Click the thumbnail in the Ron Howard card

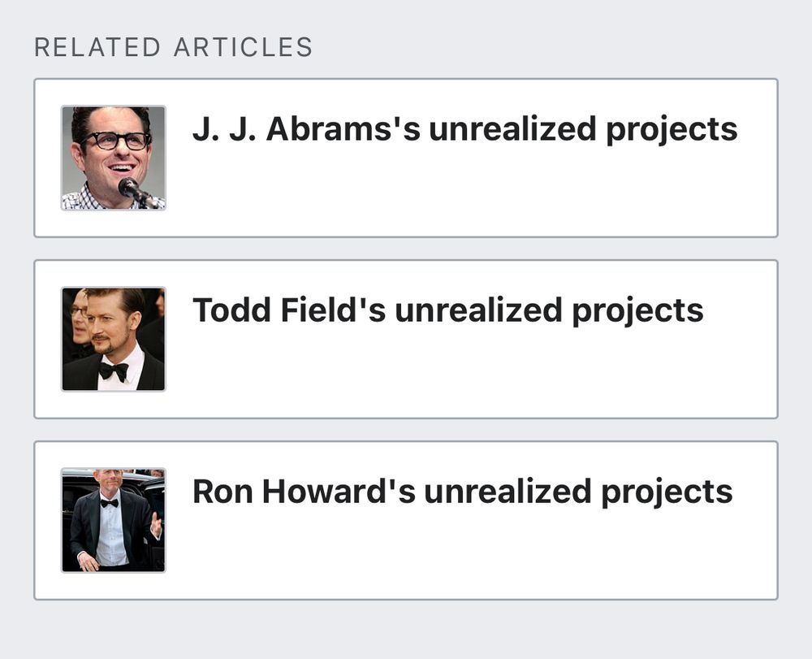114,520
